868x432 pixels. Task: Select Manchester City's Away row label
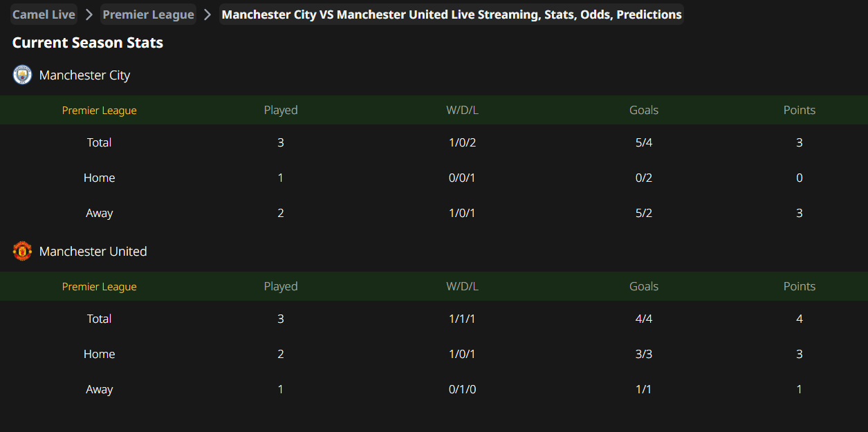coord(99,213)
